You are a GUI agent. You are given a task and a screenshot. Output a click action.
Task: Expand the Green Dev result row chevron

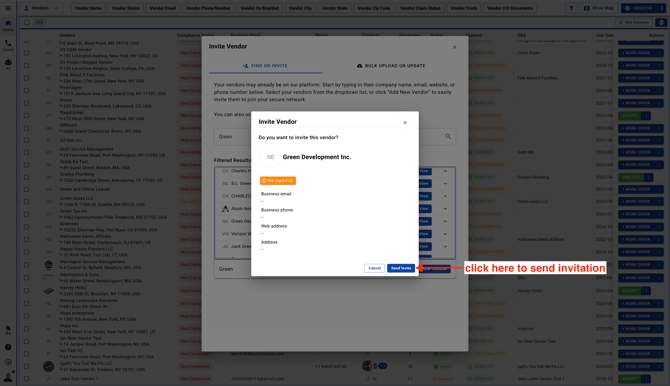click(x=445, y=221)
